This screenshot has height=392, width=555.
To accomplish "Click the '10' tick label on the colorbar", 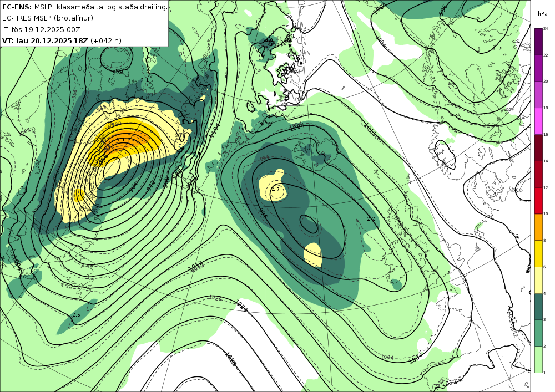I will [546, 214].
